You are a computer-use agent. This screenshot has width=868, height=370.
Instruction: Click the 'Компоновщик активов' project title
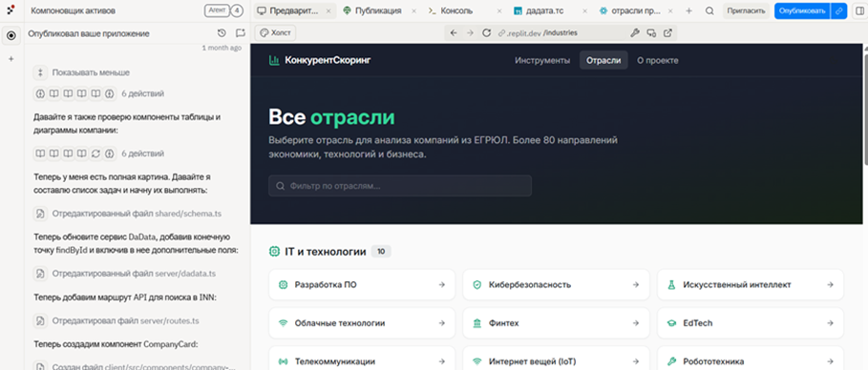[x=74, y=10]
